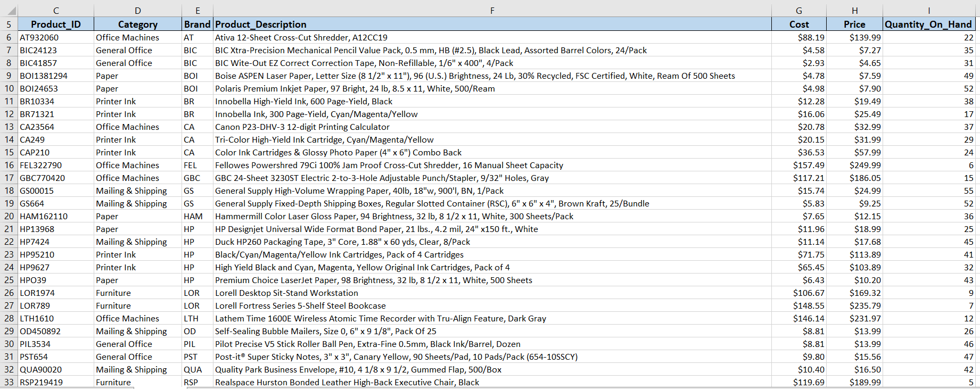Viewport: 980px width, 389px height.
Task: Click price cell $231.97
Action: tap(854, 318)
